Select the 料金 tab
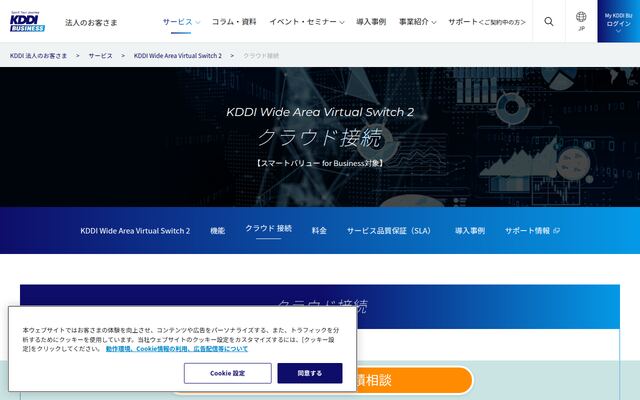 319,231
